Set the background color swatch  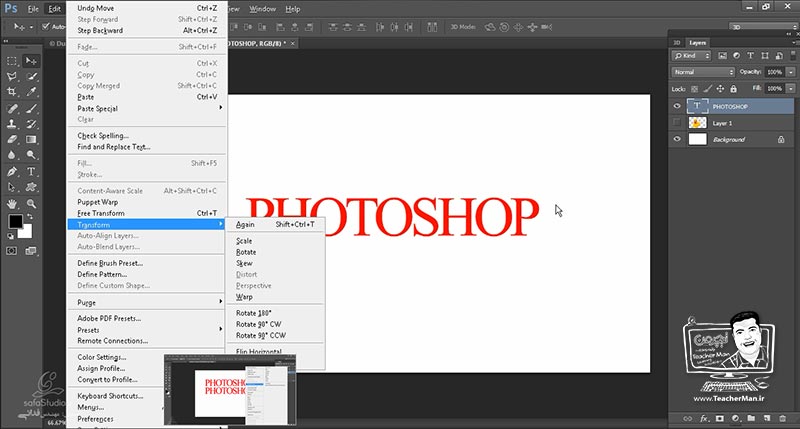(26, 234)
